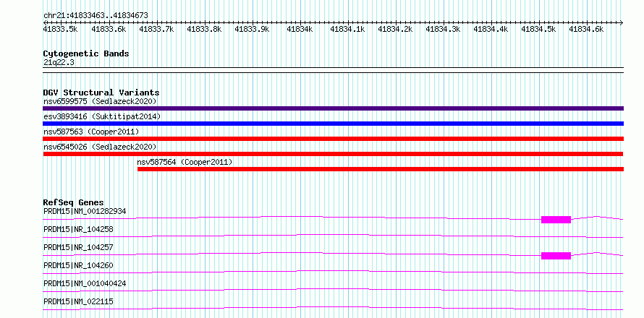
Task: Open variant label esv3893416 (Suktitipat2014)
Action: (102, 117)
